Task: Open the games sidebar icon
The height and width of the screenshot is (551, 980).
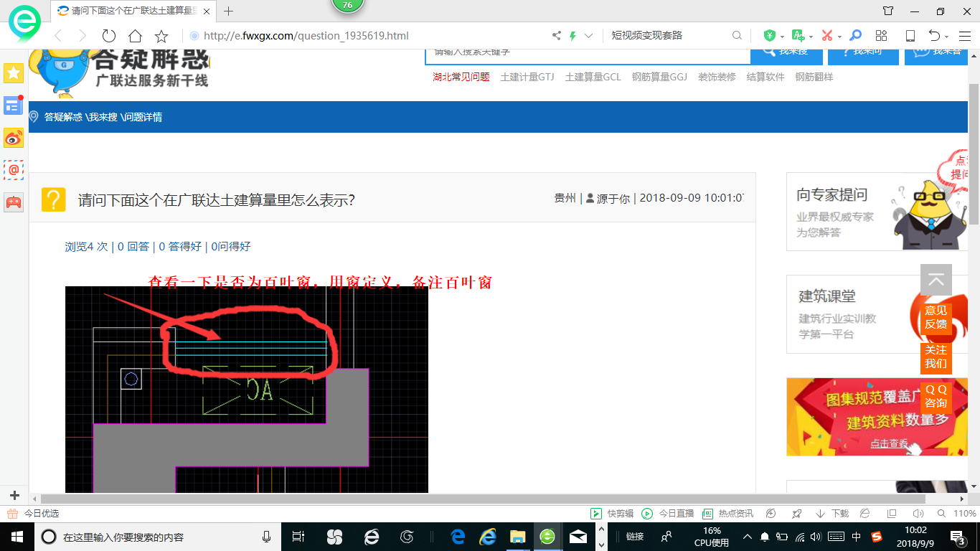Action: tap(14, 202)
